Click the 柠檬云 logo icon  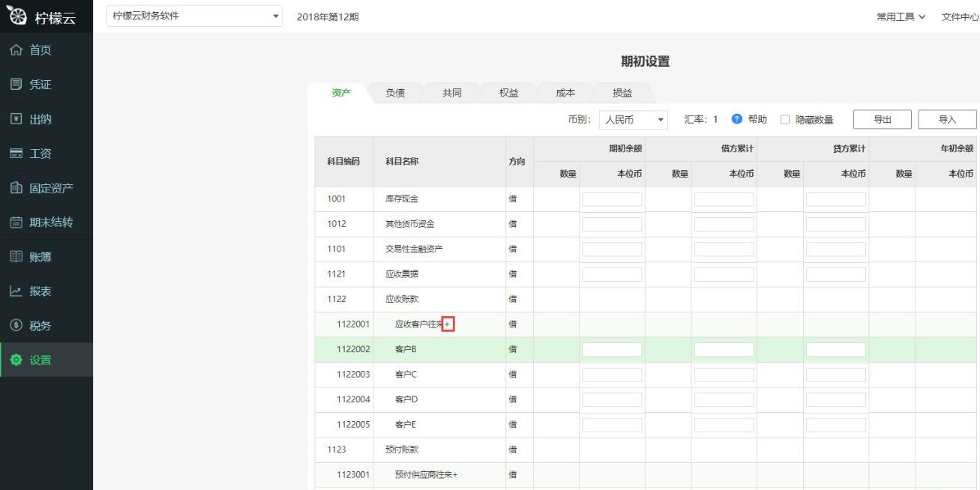point(17,16)
